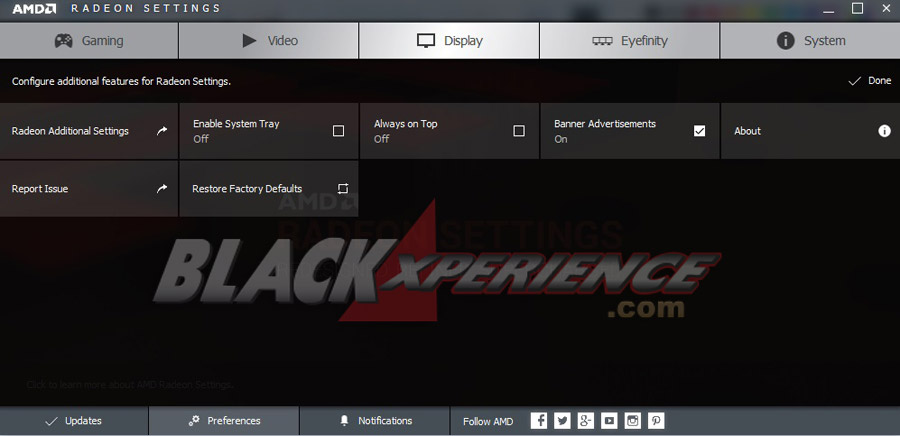Image resolution: width=900 pixels, height=436 pixels.
Task: Open AMD's Facebook page icon
Action: (538, 421)
